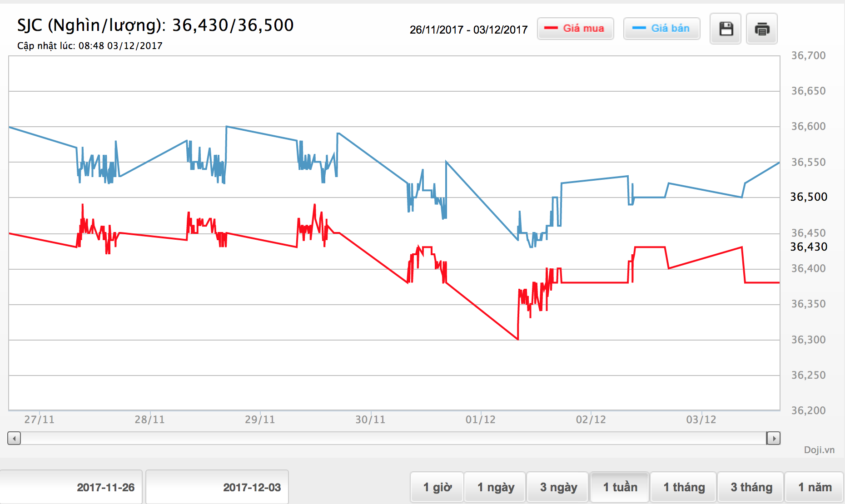Click the chart horizontal scrollbar track
The height and width of the screenshot is (504, 845).
pos(393,438)
